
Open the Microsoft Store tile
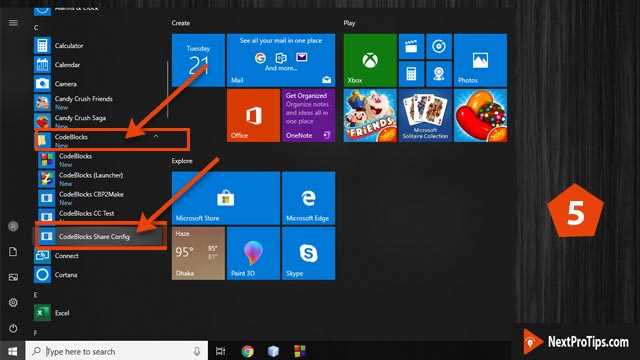pyautogui.click(x=226, y=198)
